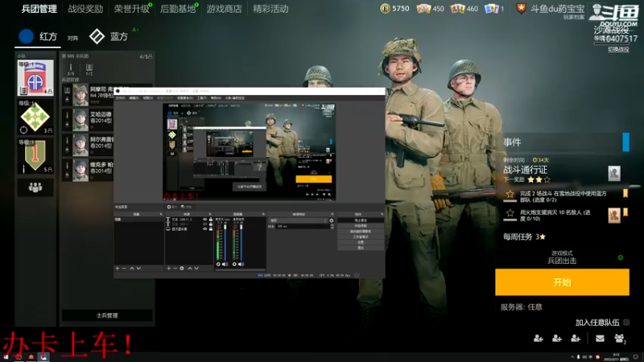The image size is (644, 362).
Task: Move the source down in the OBS sources panel
Action: click(196, 269)
